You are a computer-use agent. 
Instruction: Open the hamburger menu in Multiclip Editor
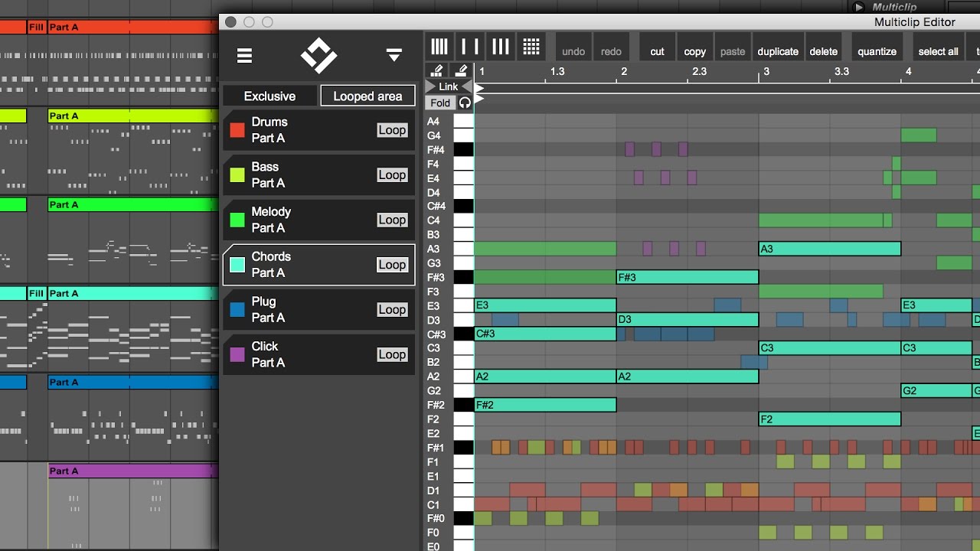click(x=244, y=55)
